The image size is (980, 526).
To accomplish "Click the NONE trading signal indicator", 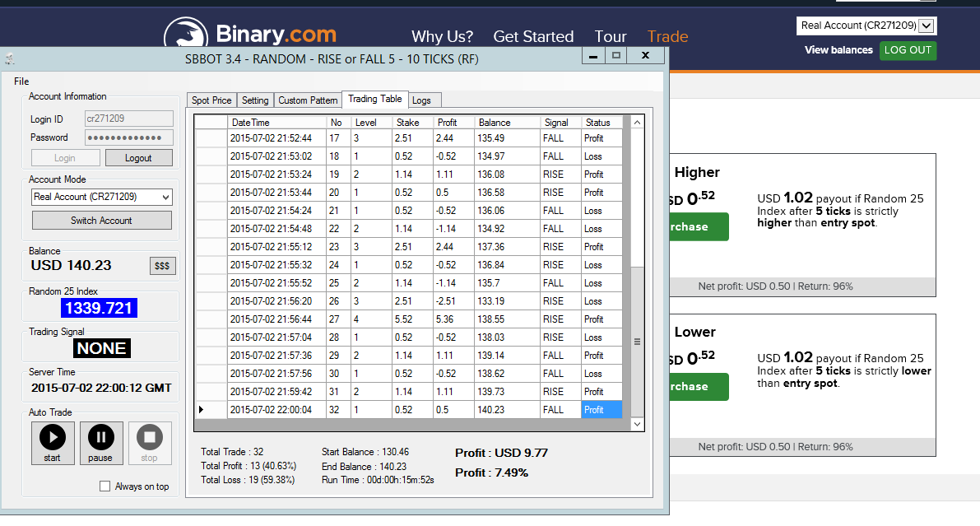I will point(102,348).
